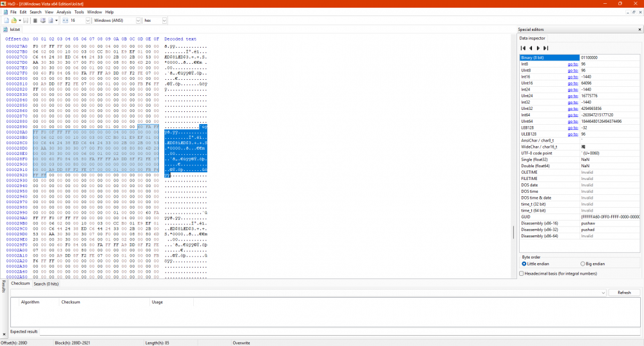Step to next byte in Data inspector

coord(538,48)
